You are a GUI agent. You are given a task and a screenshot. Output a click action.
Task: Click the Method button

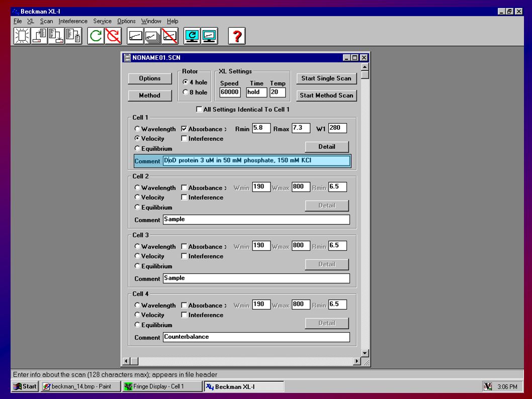click(150, 96)
